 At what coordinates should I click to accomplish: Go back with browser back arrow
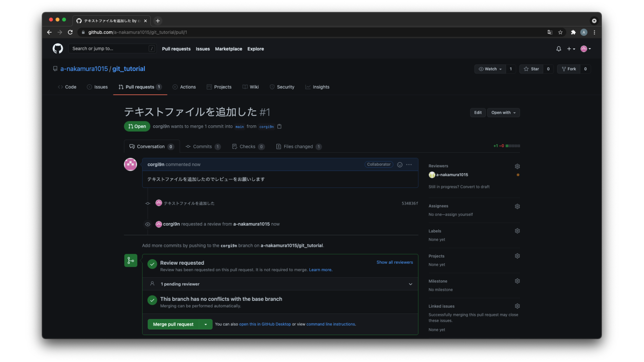click(x=50, y=32)
